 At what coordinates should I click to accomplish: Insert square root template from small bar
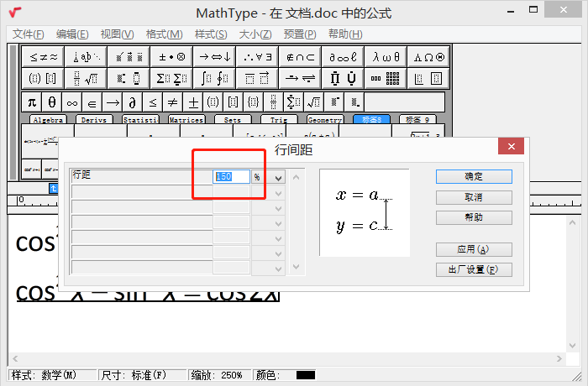click(314, 102)
